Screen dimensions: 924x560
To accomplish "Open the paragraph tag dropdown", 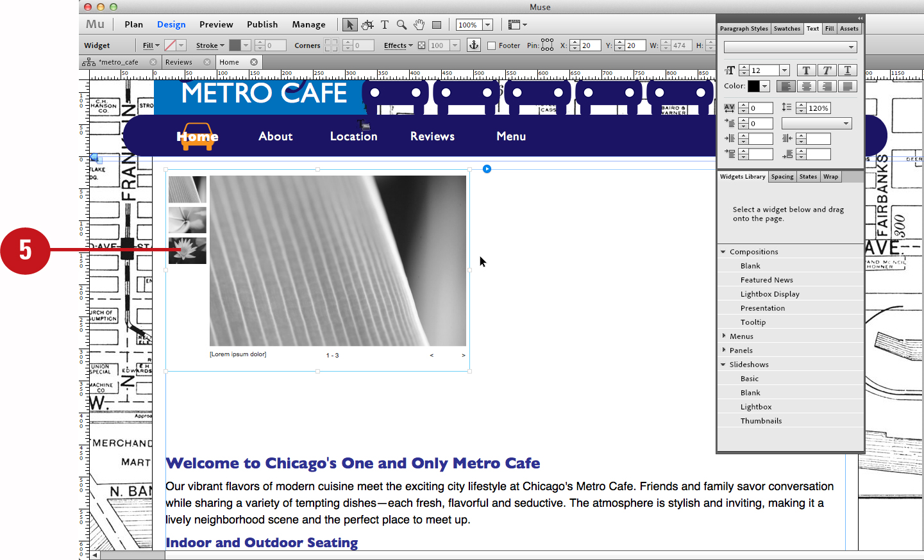I will pos(816,124).
